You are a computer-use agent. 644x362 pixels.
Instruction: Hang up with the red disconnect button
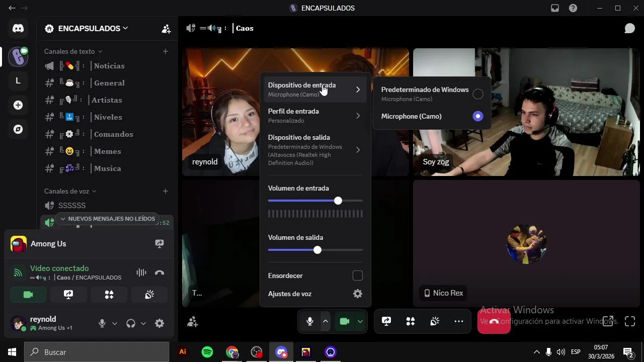pyautogui.click(x=494, y=322)
